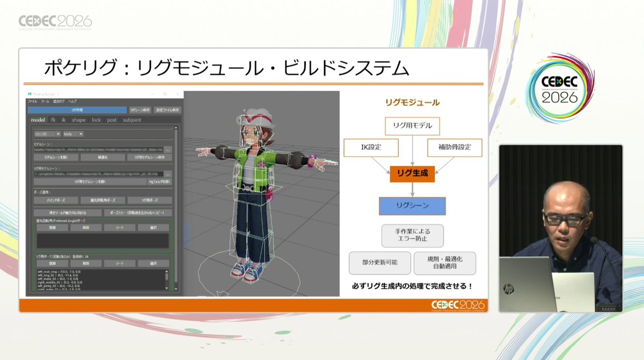
Task: Click the blue リグシーン box
Action: pos(412,205)
